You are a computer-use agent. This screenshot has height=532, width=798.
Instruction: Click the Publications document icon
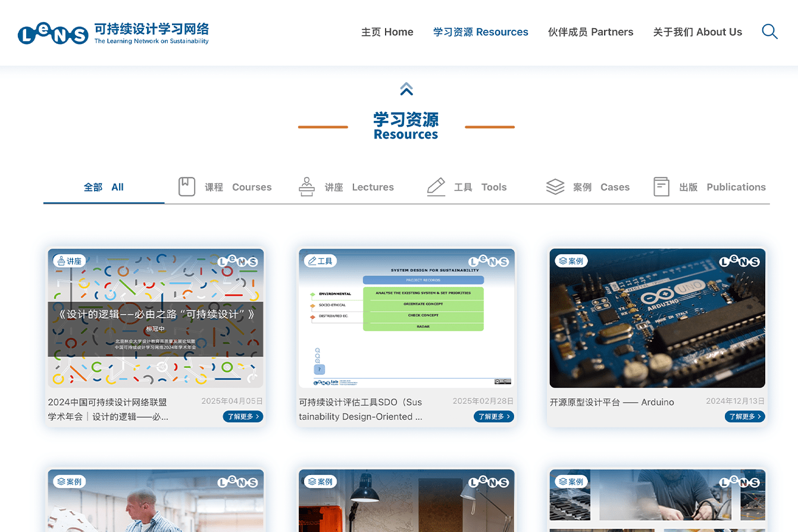[x=661, y=187]
